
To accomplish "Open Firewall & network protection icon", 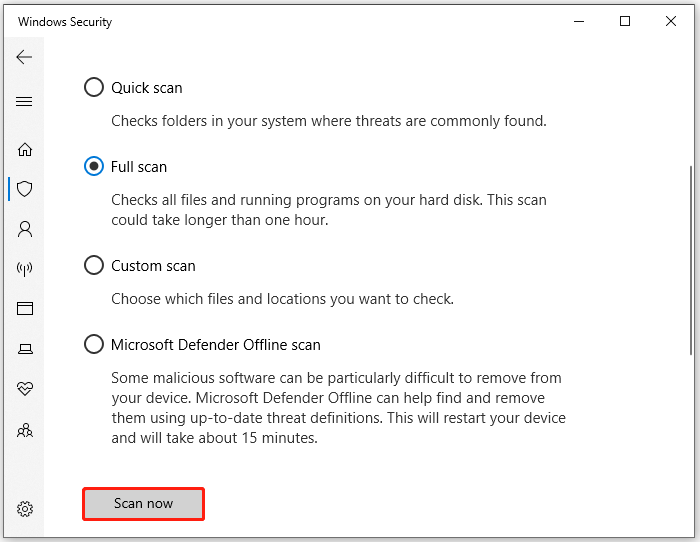I will click(x=25, y=269).
